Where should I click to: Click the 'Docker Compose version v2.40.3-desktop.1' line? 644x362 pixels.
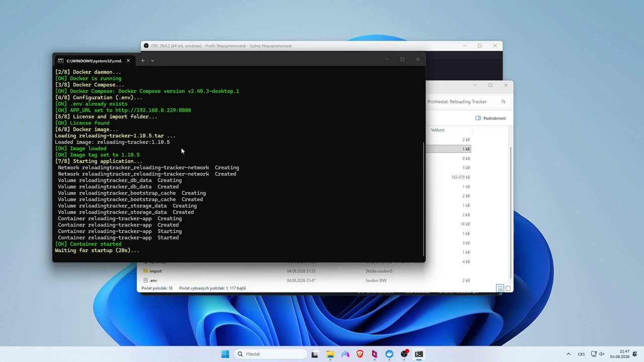[x=147, y=91]
